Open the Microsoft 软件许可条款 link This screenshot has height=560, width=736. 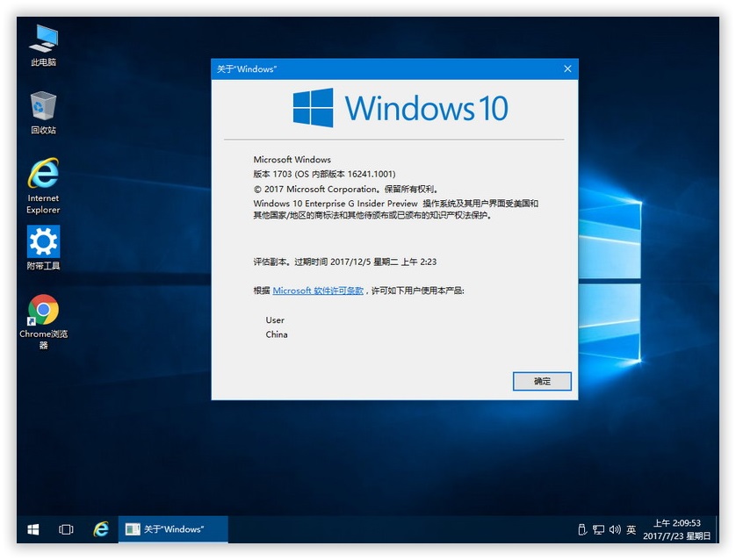pyautogui.click(x=318, y=291)
